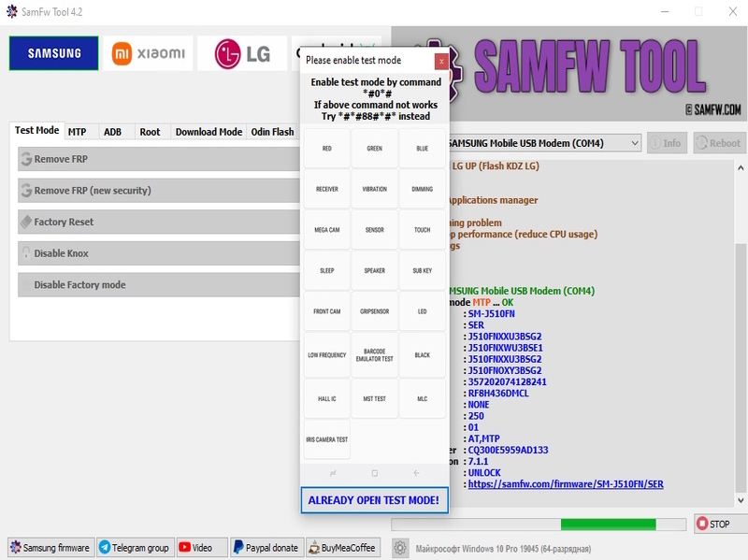The image size is (748, 560).
Task: Switch to the Download Mode tab
Action: 209,132
